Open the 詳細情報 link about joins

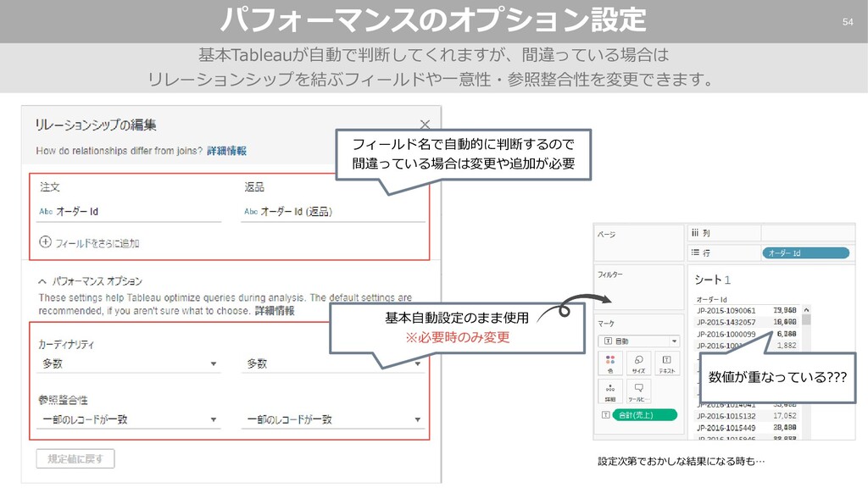(226, 151)
